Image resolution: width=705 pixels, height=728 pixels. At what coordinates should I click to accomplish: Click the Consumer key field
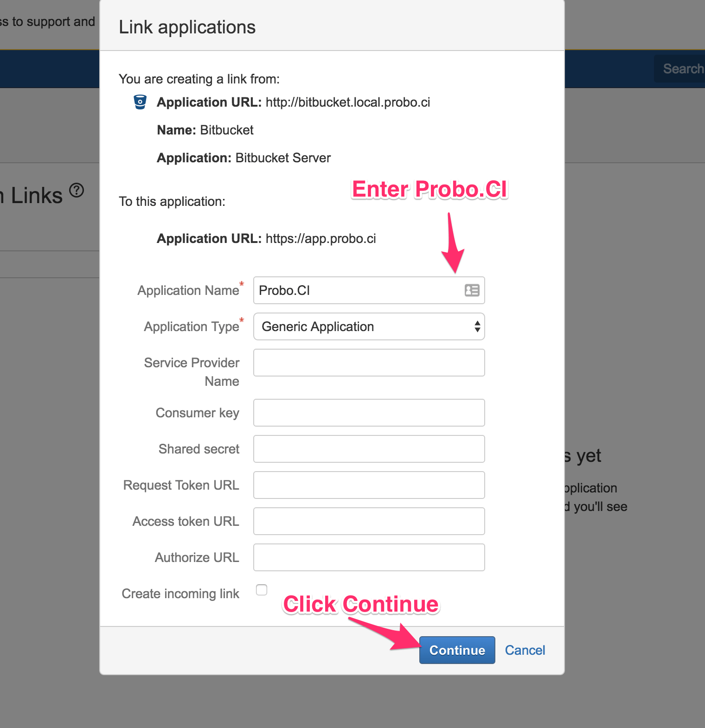[369, 412]
